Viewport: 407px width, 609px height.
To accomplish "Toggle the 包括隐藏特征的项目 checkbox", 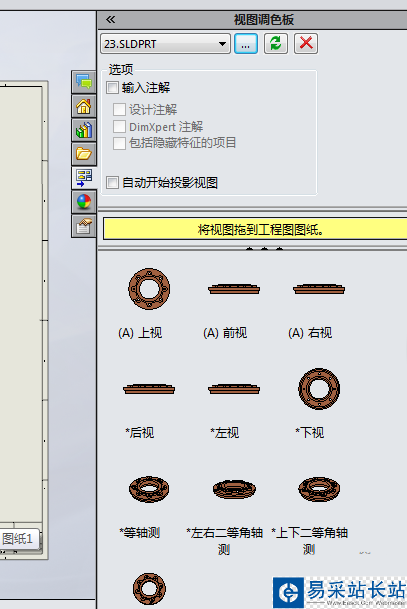I will point(119,143).
